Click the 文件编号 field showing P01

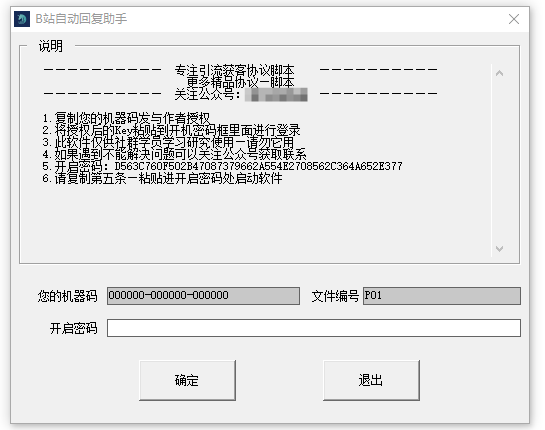tap(442, 296)
